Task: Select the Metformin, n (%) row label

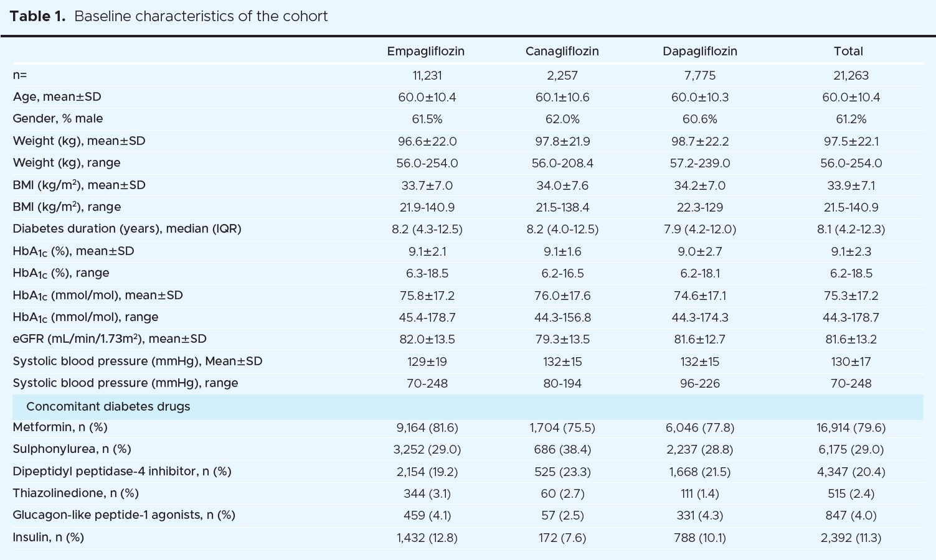Action: click(x=60, y=427)
